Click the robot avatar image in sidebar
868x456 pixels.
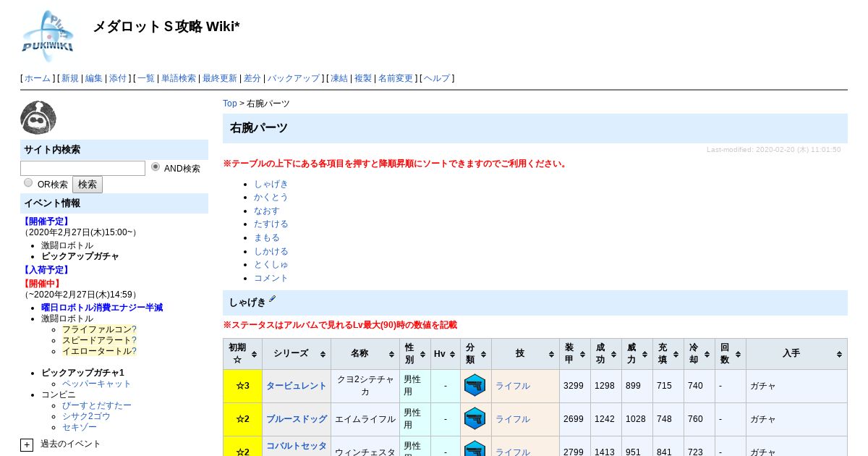pos(38,117)
